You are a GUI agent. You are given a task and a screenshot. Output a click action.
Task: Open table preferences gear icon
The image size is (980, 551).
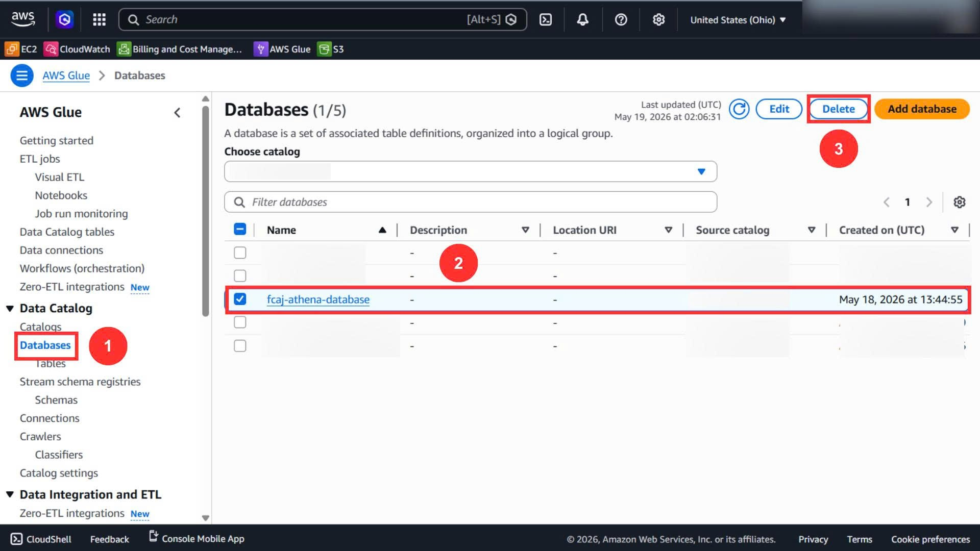point(959,202)
